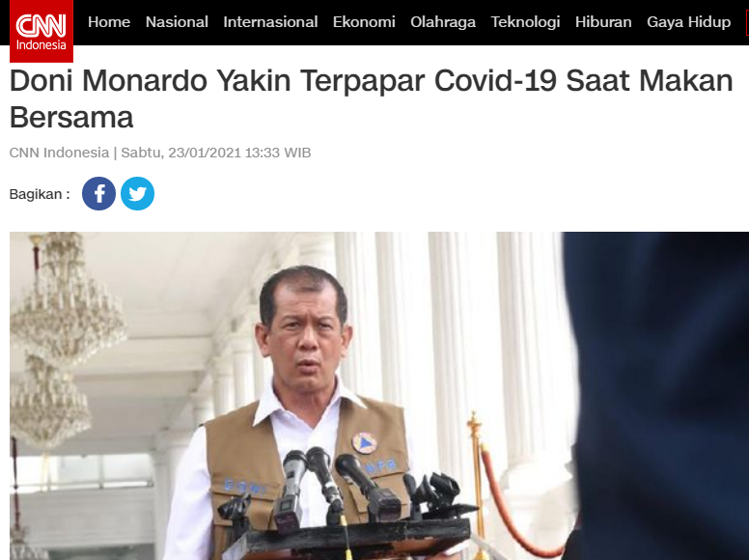
Task: Select the Olahraga menu item
Action: coord(443,22)
